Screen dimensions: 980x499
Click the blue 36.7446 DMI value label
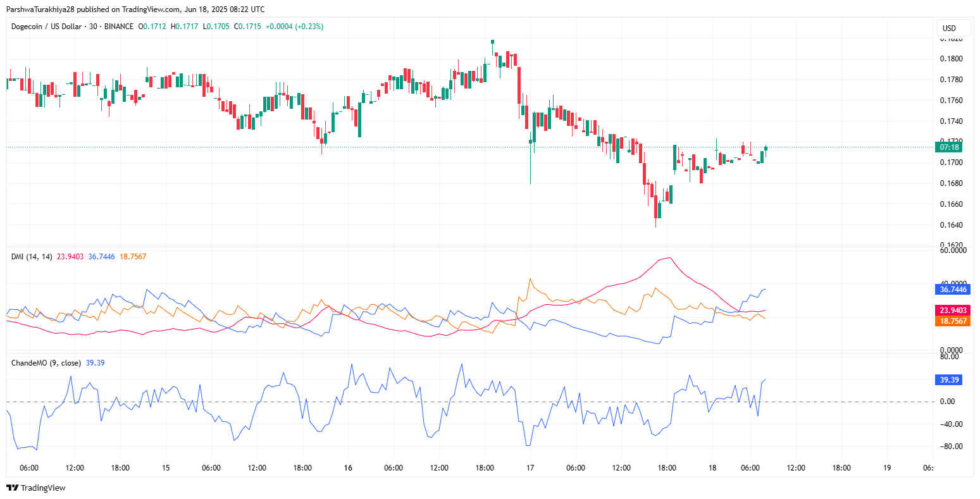953,290
